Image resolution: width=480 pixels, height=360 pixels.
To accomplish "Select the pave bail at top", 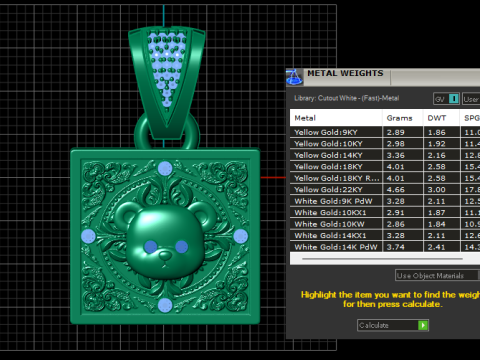I will tap(166, 82).
